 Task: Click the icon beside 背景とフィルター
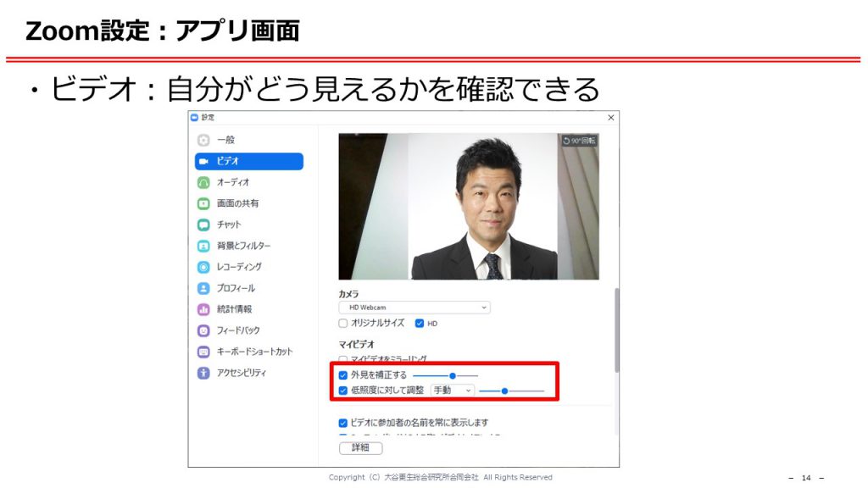[x=203, y=247]
